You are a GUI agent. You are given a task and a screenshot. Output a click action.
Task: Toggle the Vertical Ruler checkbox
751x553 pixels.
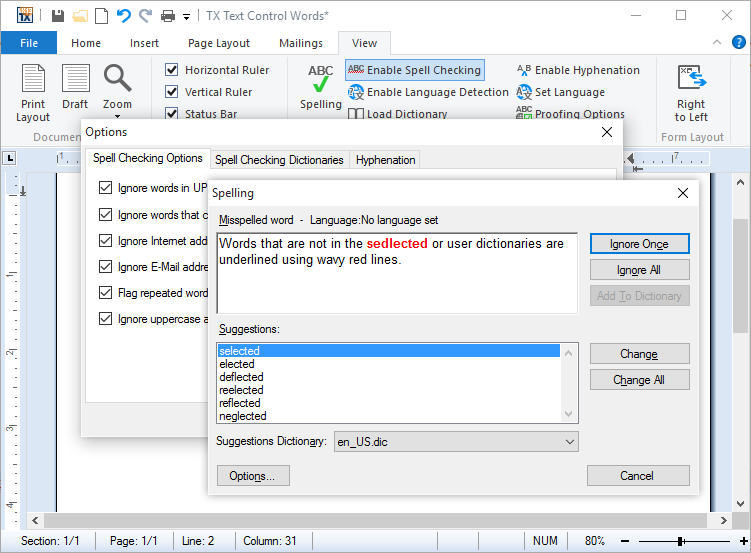pyautogui.click(x=172, y=92)
